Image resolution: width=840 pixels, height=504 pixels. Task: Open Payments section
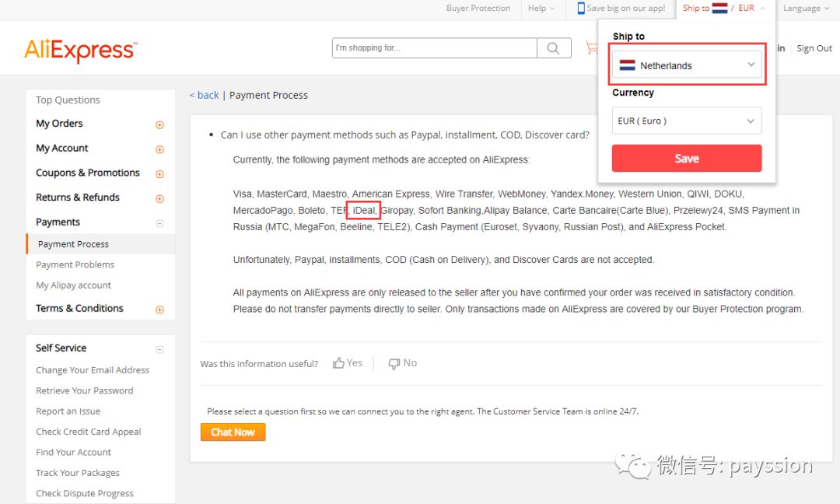coord(58,222)
